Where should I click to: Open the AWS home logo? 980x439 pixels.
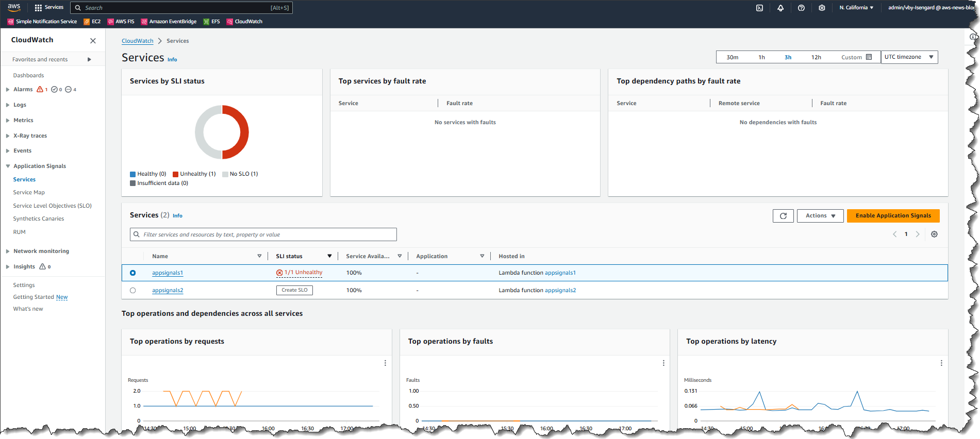tap(14, 7)
